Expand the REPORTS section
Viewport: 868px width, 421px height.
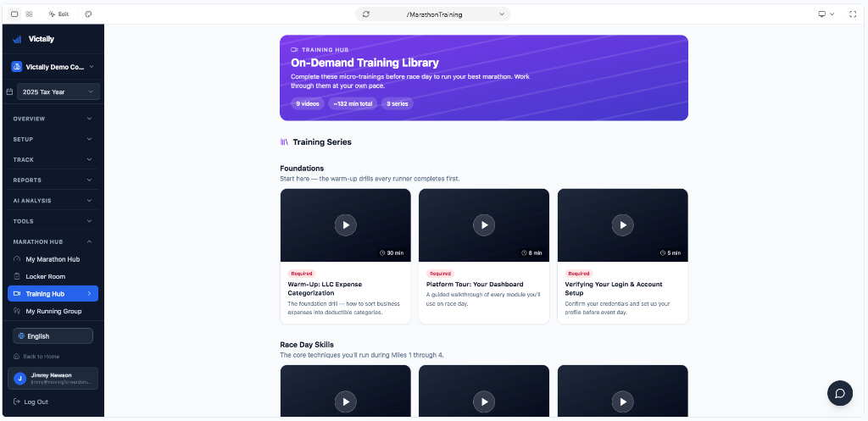pyautogui.click(x=53, y=180)
